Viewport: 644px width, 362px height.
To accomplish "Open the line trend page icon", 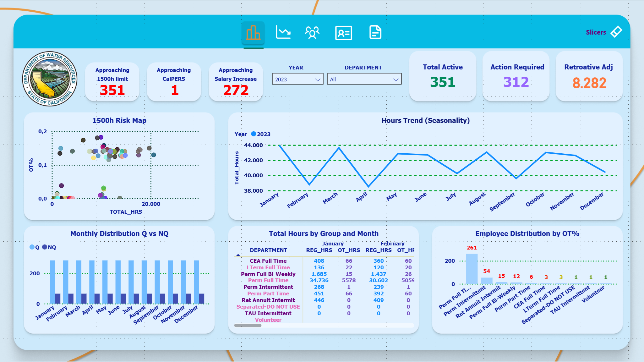I will [x=283, y=32].
